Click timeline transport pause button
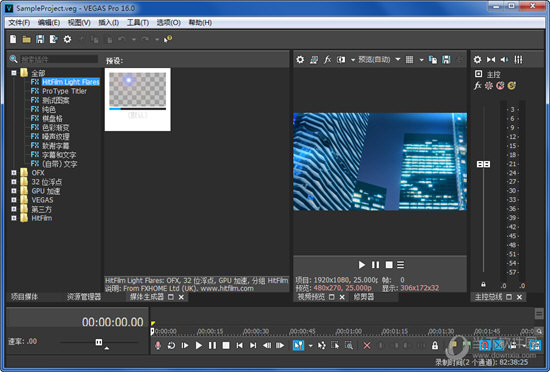550x372 pixels. pyautogui.click(x=212, y=345)
